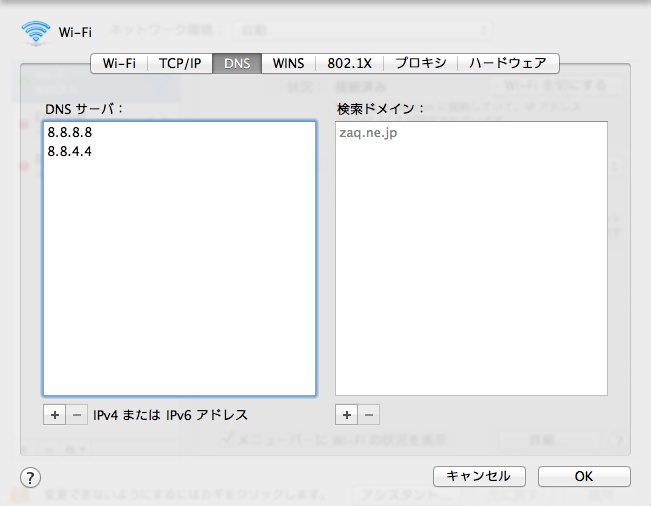This screenshot has width=651, height=506.
Task: Confirm settings with the OK button
Action: point(584,476)
